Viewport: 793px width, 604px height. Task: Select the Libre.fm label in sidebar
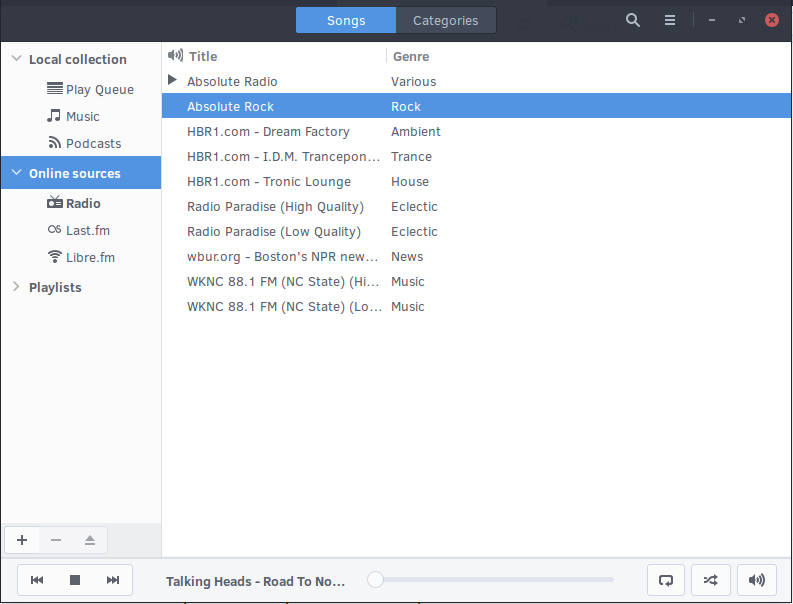coord(91,257)
